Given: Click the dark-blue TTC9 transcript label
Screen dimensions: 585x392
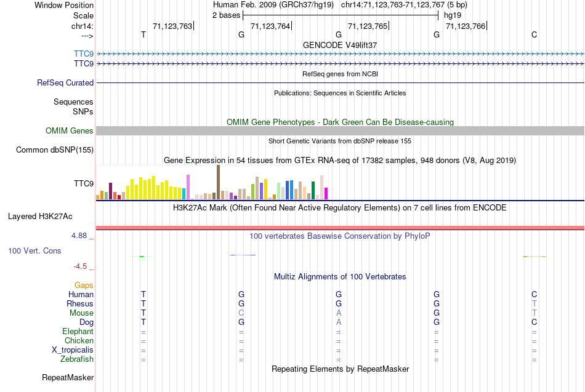Looking at the screenshot, I should [84, 63].
